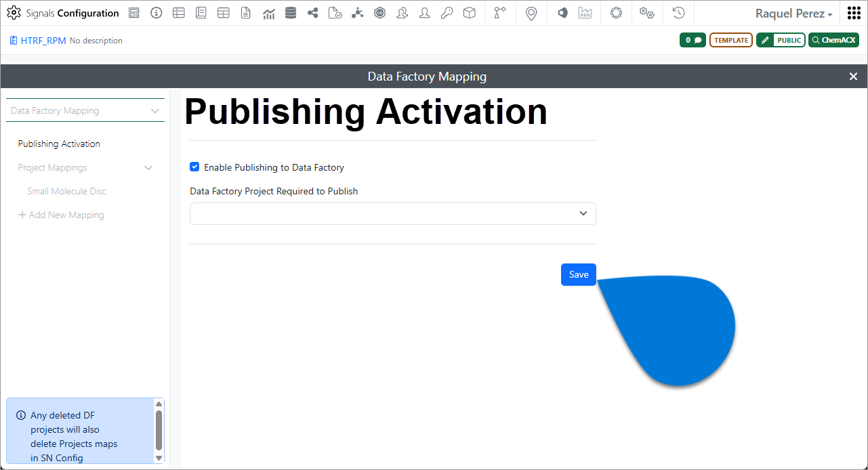868x470 pixels.
Task: Click the database stack icon
Action: [x=291, y=13]
